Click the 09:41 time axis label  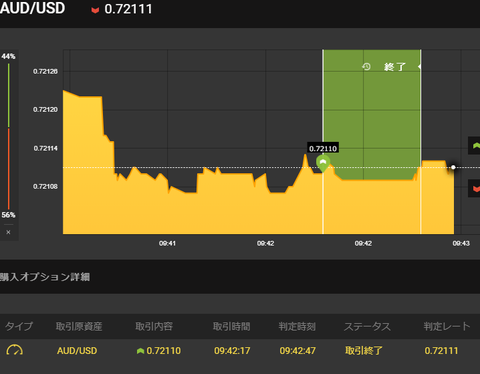(x=167, y=244)
